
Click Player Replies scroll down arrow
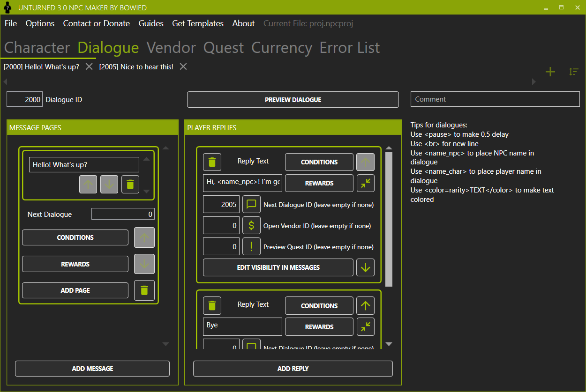pos(389,344)
